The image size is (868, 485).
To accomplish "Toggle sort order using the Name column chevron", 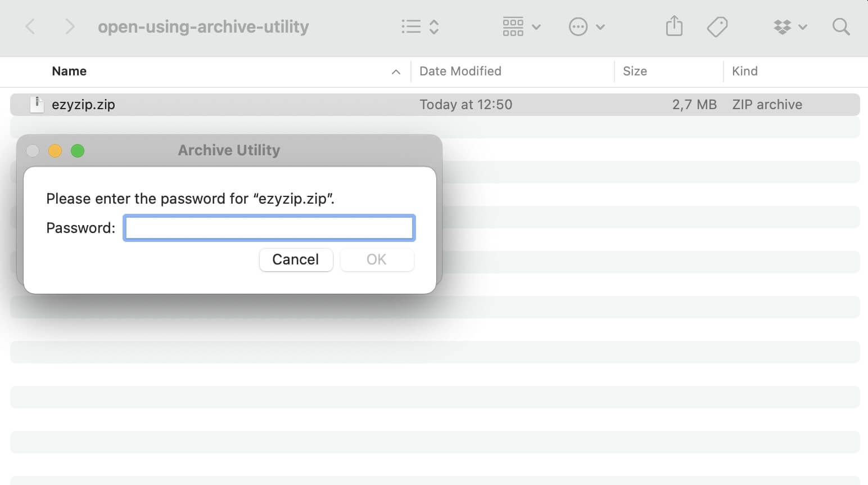I will 396,71.
